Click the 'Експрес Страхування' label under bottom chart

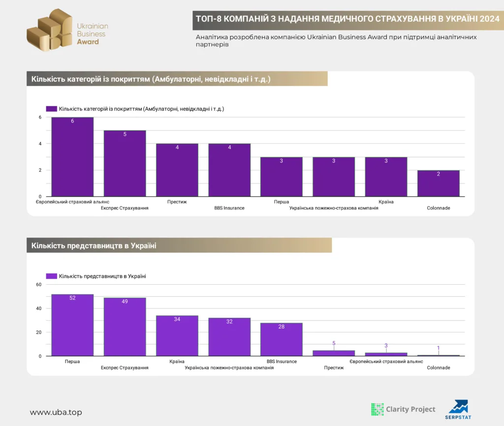[x=125, y=367]
